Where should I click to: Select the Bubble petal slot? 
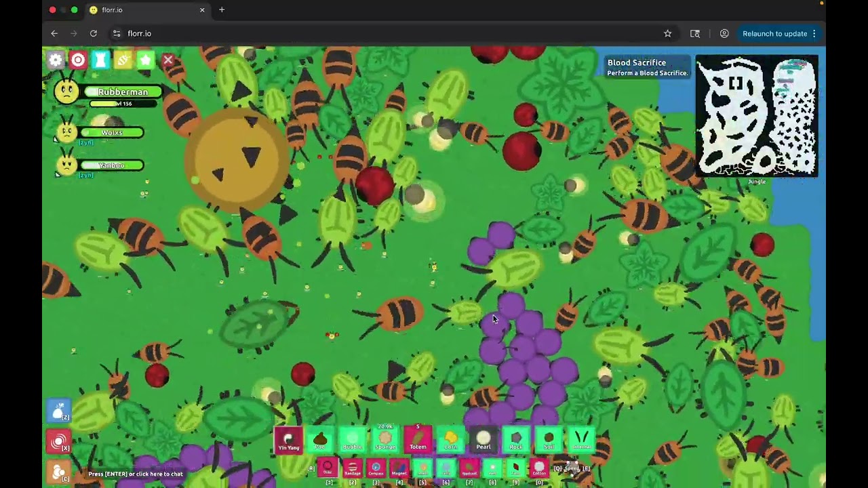[x=353, y=439]
